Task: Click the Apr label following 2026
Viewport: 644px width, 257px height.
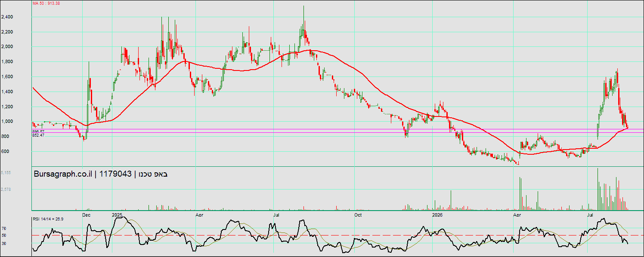Action: click(517, 214)
